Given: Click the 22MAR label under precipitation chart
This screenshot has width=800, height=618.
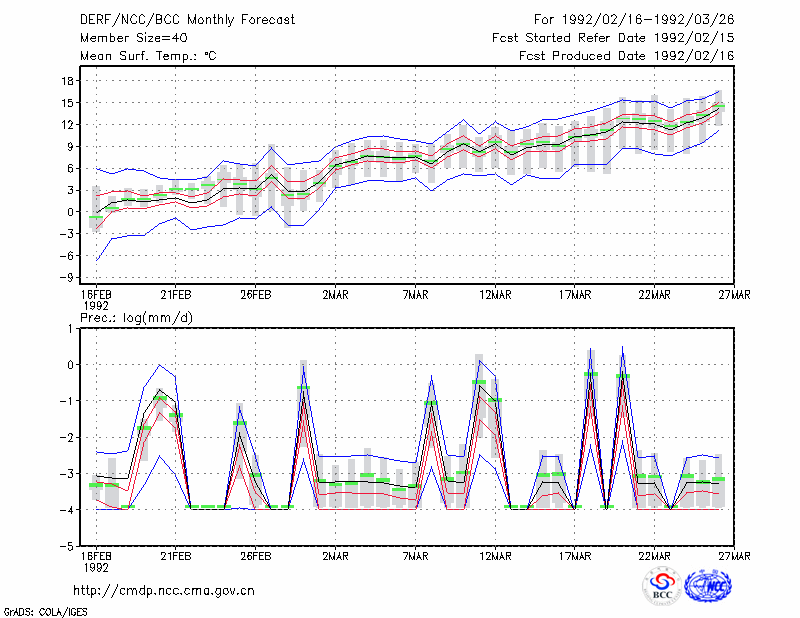Looking at the screenshot, I should click(655, 556).
